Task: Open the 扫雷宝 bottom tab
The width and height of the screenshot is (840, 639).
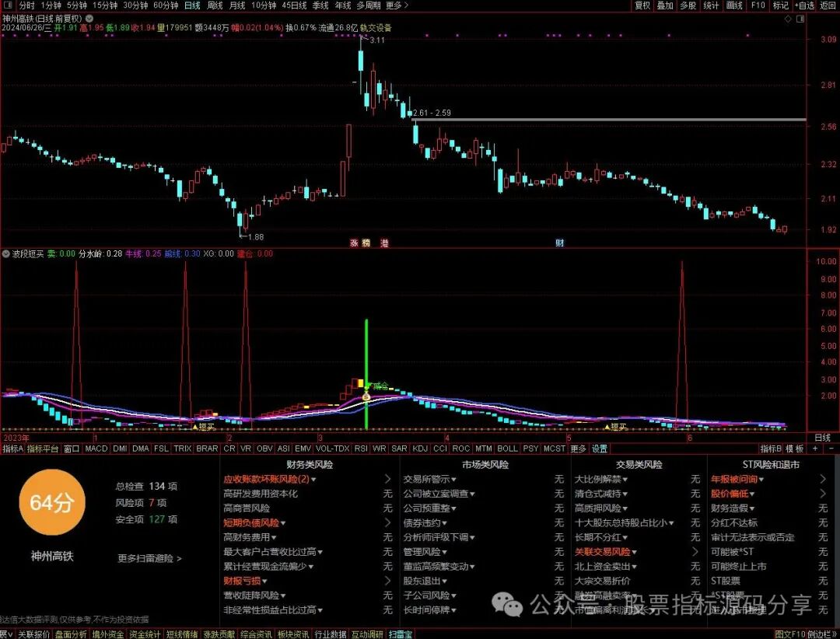Action: pyautogui.click(x=401, y=634)
